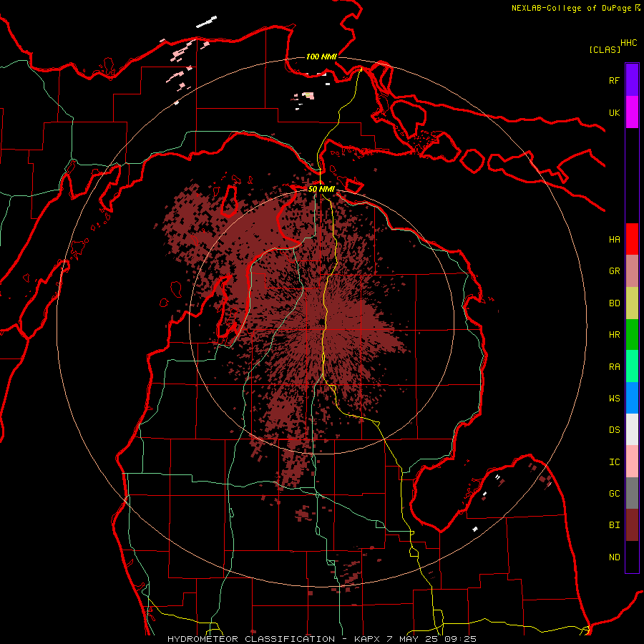Click the 100 NMI range ring label
Viewport: 644px width, 644px height.
pos(321,57)
